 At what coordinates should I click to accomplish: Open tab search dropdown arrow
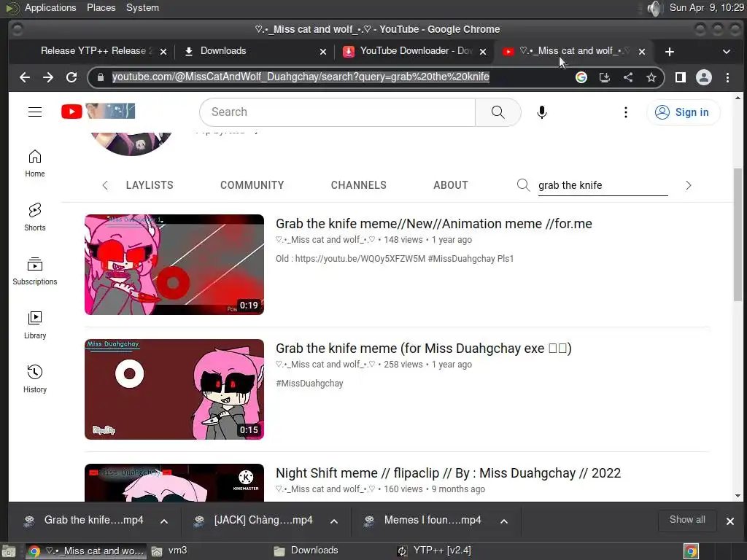[726, 52]
